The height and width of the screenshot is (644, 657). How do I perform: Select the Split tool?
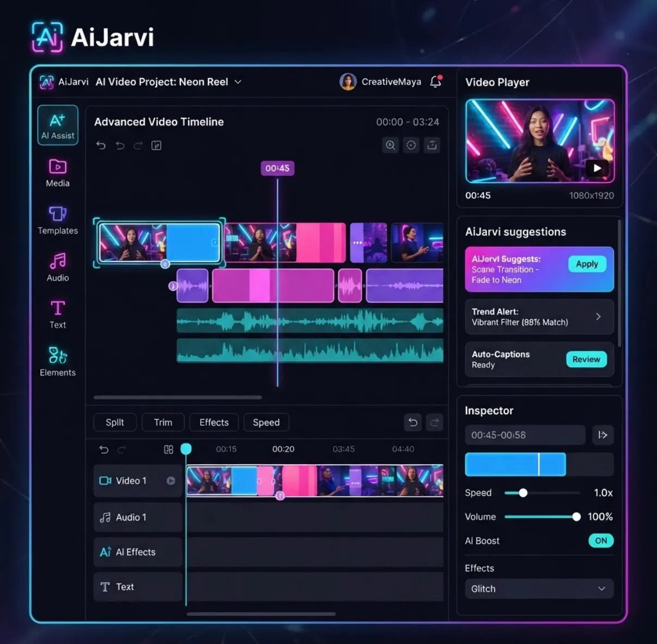[x=115, y=422]
